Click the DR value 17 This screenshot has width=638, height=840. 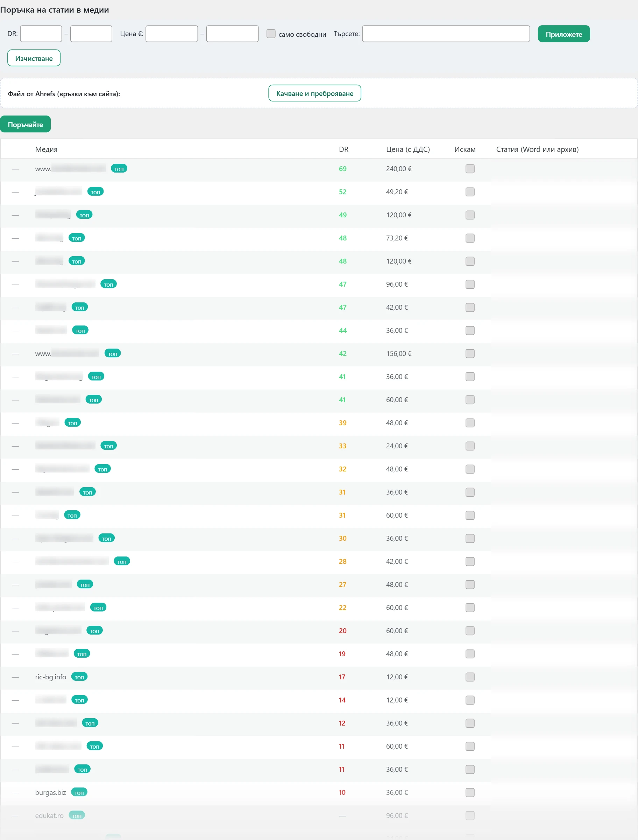[x=342, y=677]
